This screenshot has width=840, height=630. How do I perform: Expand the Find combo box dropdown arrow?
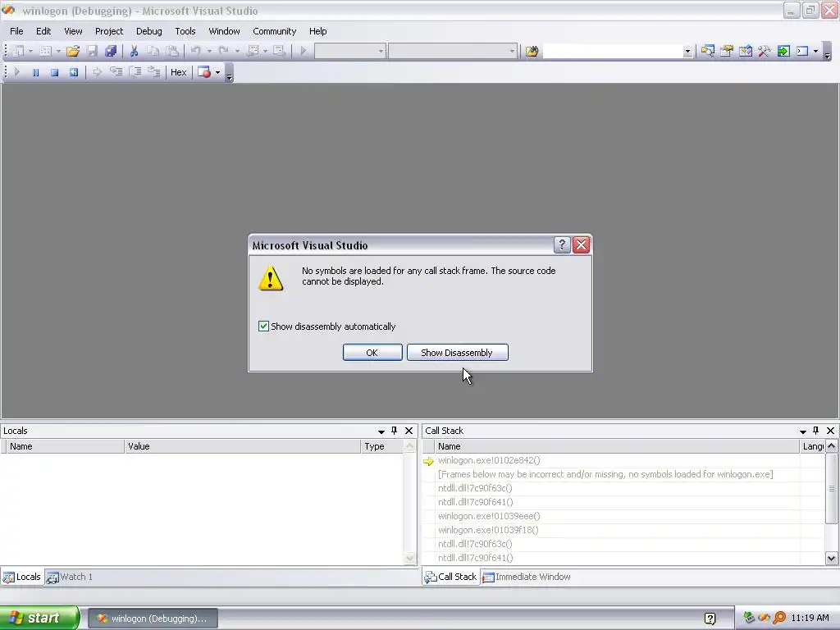point(687,52)
